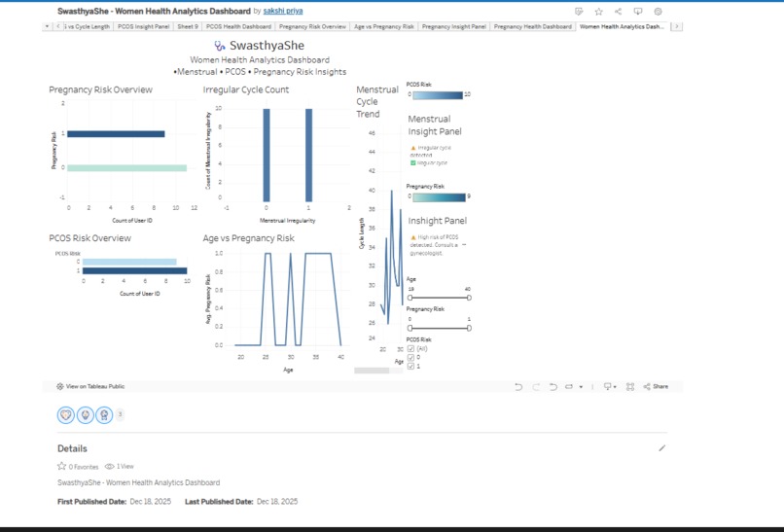This screenshot has width=784, height=532.
Task: Click 'First Published Date:' label
Action: point(92,502)
